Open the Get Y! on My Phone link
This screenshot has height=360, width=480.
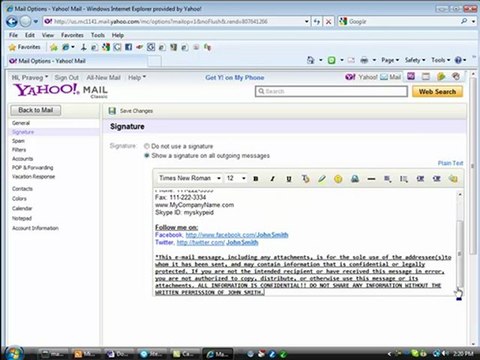pos(235,78)
